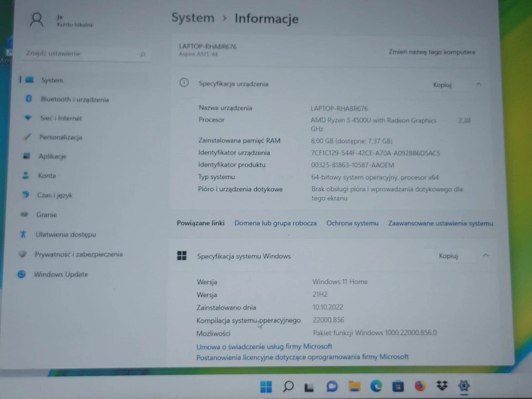Screen dimensions: 532x399
Task: Click System in the breadcrumb title
Action: click(x=193, y=18)
